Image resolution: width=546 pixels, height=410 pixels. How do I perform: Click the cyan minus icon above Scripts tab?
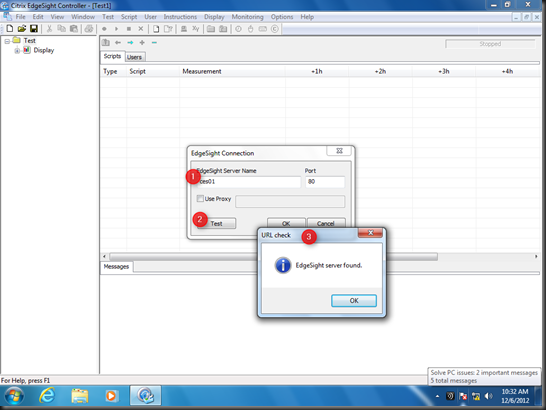click(x=154, y=42)
